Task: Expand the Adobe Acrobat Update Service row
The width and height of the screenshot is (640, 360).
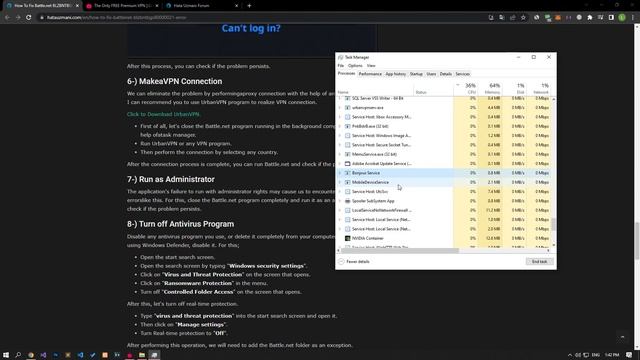Action: (340, 164)
